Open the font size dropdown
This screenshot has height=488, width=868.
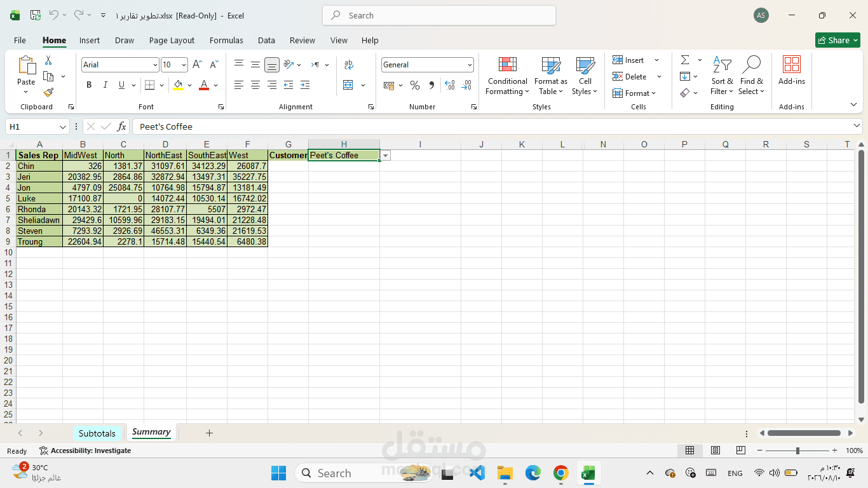[x=184, y=65]
